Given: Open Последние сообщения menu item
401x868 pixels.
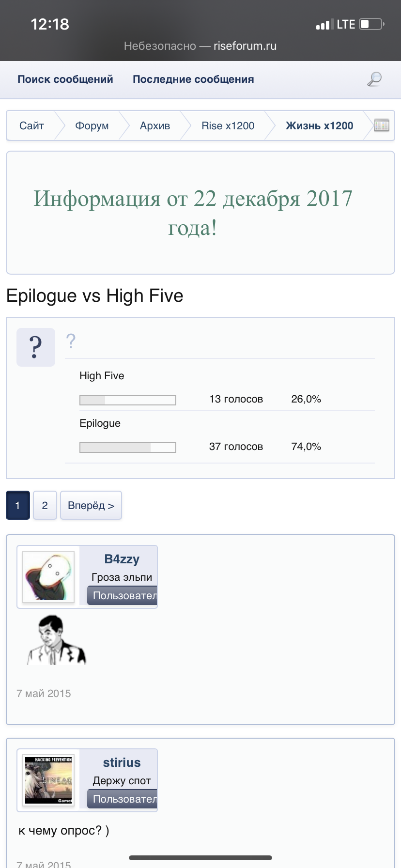Looking at the screenshot, I should pos(193,79).
